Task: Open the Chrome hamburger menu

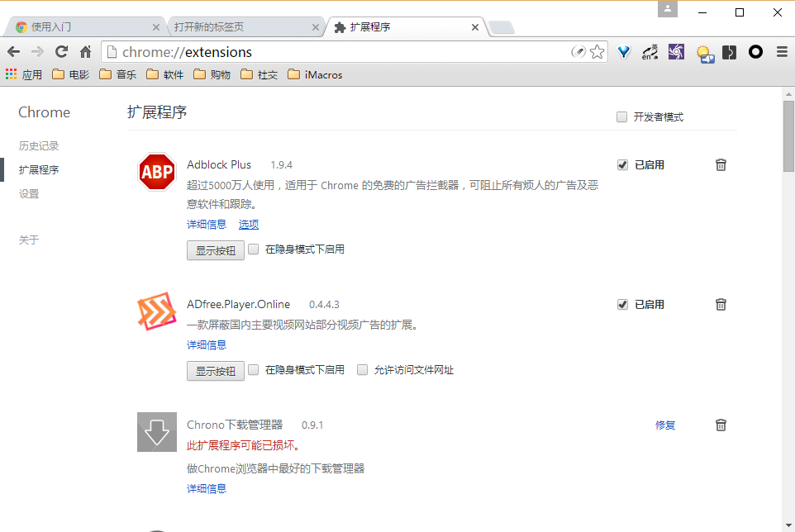Action: pyautogui.click(x=782, y=52)
